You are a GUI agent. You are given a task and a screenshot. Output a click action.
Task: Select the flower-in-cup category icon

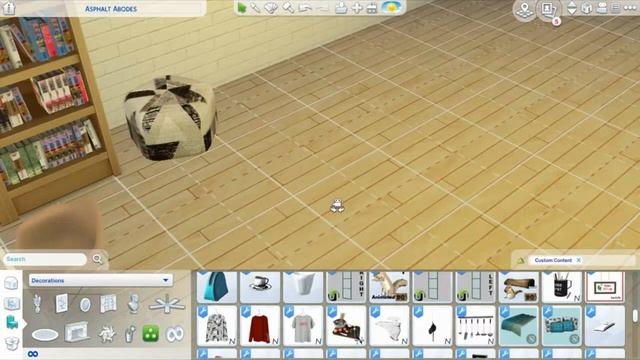click(x=130, y=334)
